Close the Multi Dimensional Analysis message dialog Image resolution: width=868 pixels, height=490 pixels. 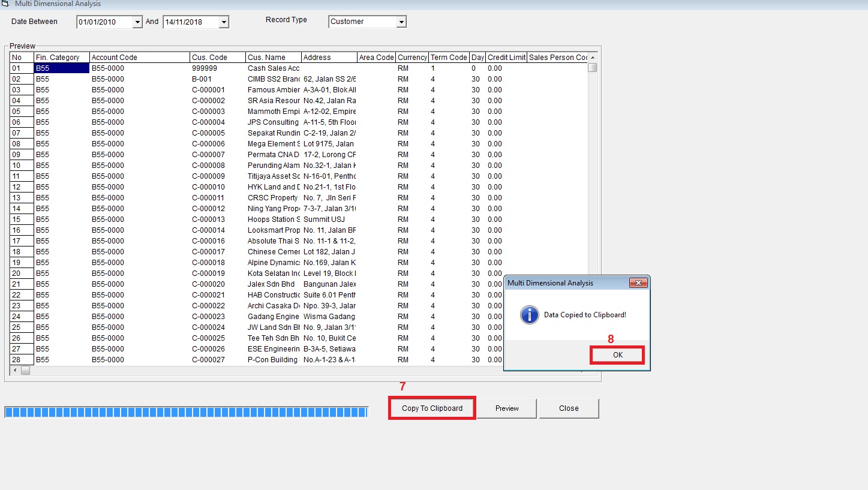638,283
